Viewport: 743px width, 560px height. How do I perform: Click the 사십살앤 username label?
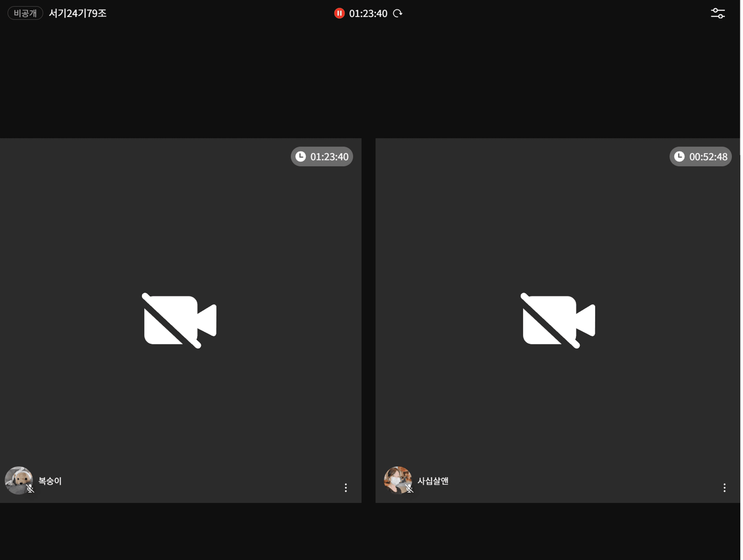click(x=433, y=481)
